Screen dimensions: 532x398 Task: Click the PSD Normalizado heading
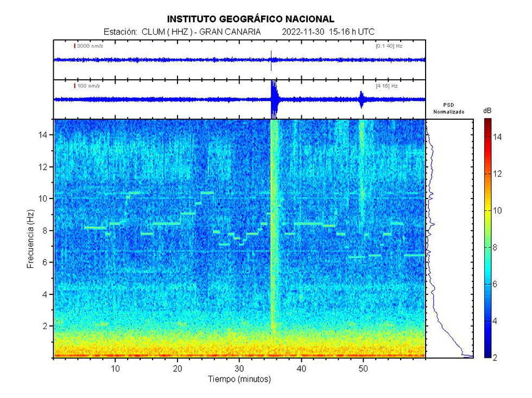[x=448, y=108]
